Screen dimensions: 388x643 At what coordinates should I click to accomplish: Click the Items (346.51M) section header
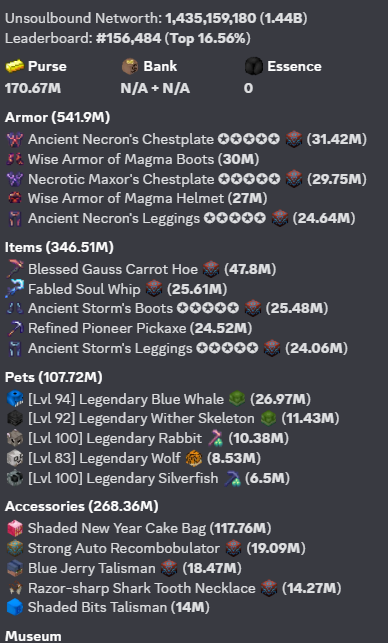(59, 247)
